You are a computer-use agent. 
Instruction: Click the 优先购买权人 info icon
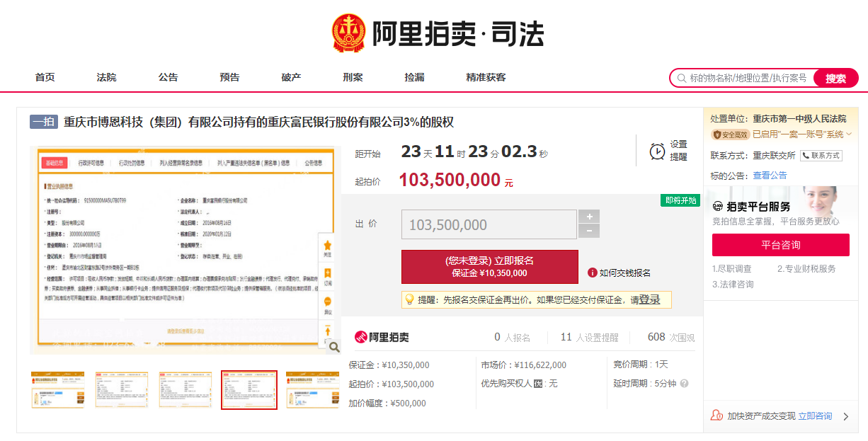coord(537,384)
